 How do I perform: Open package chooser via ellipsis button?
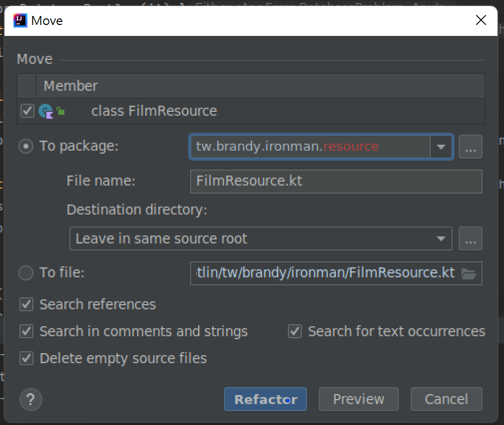pos(470,147)
